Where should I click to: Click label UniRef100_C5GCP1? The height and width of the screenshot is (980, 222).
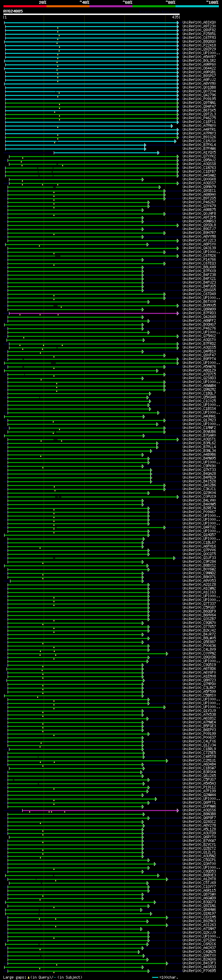click(199, 860)
